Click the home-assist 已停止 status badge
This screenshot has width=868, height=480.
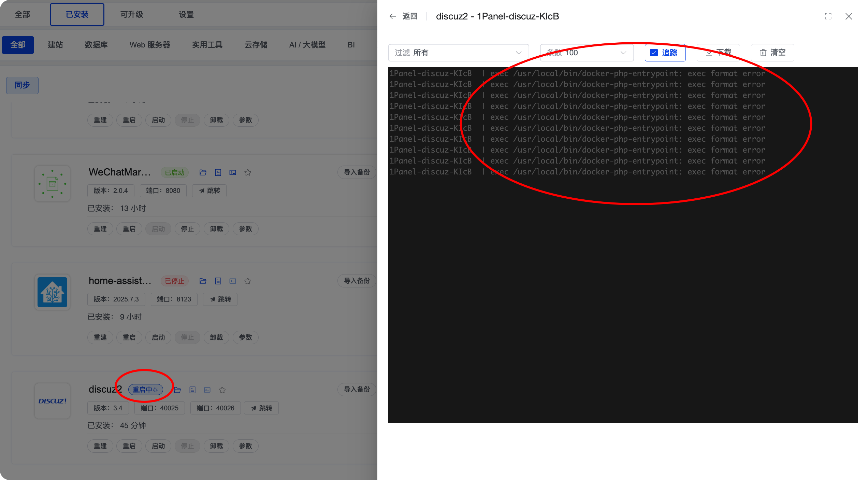[175, 281]
